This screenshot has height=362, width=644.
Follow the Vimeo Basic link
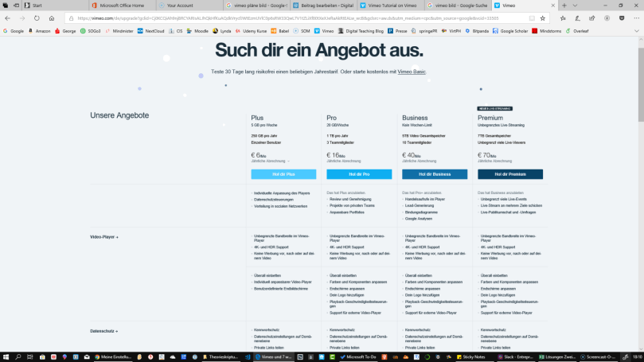click(x=412, y=72)
